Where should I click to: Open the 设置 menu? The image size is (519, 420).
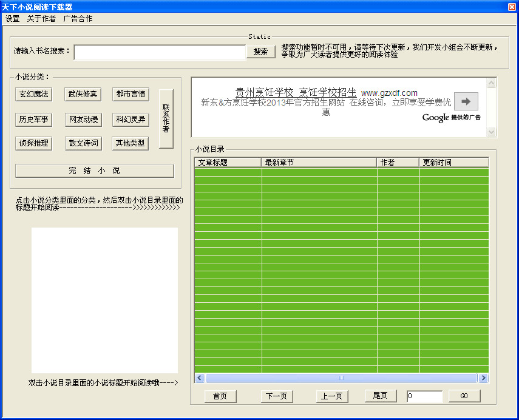(12, 19)
